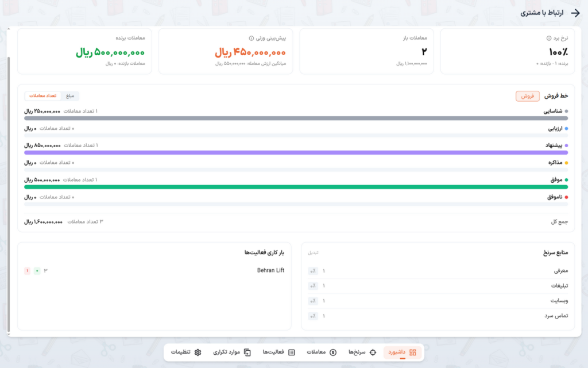Click the info icon next to نرخ برد
The width and height of the screenshot is (588, 368).
click(x=548, y=38)
